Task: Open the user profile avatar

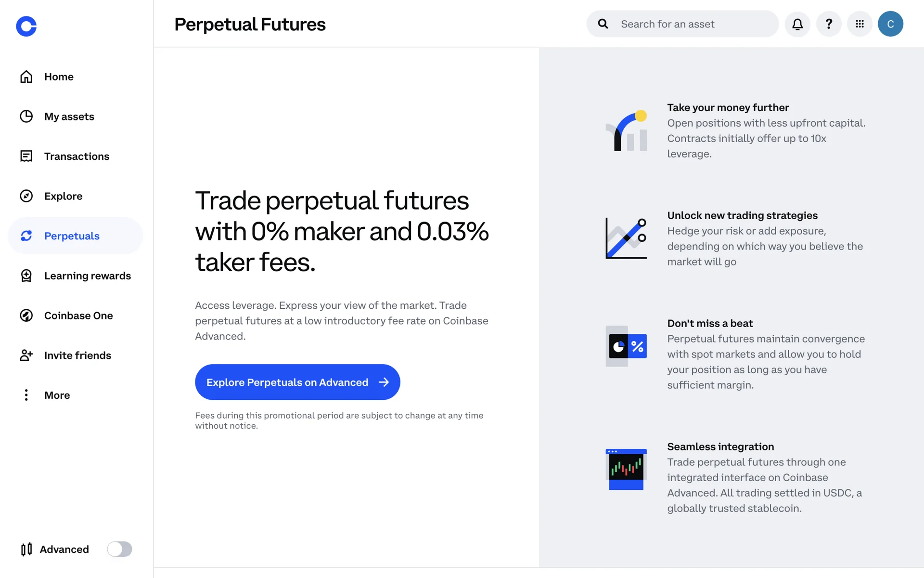Action: click(890, 24)
